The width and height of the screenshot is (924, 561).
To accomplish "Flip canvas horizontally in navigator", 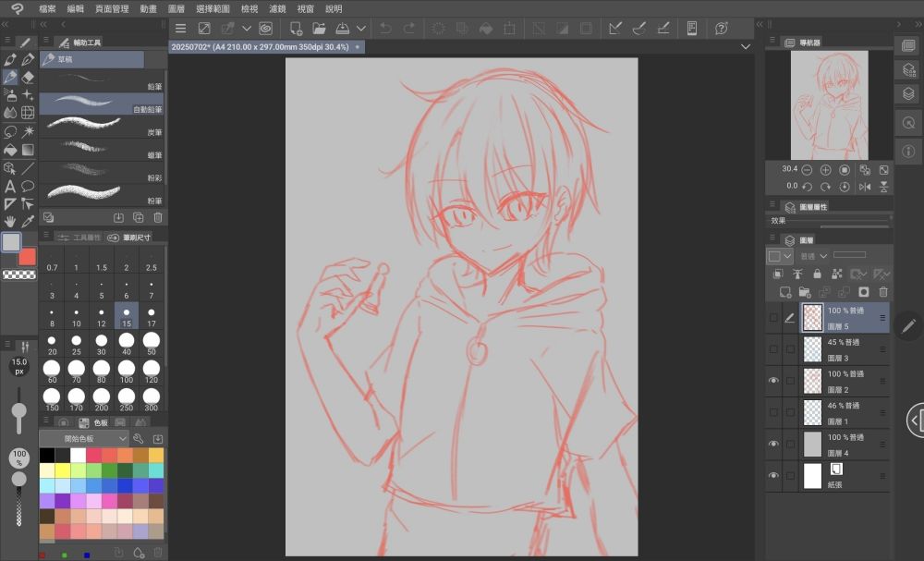I will click(865, 187).
